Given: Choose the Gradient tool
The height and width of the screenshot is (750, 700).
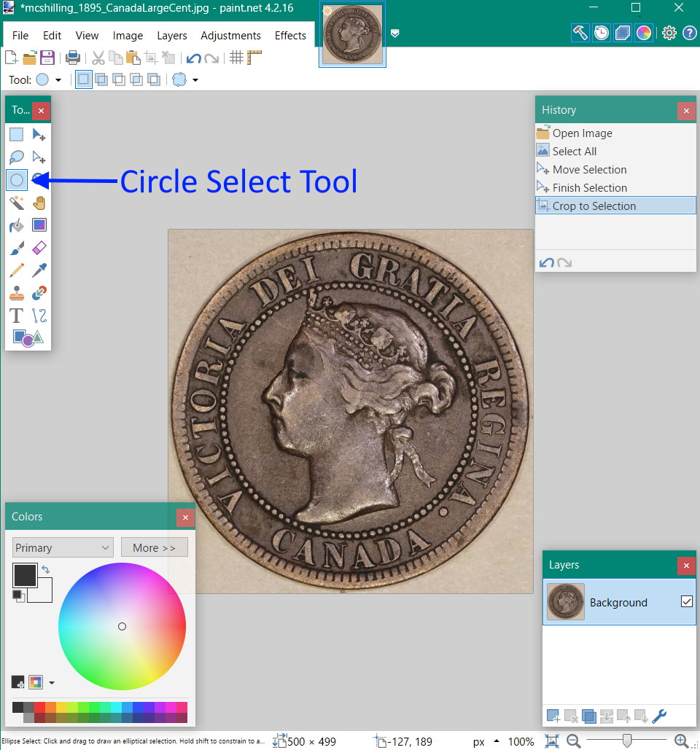Looking at the screenshot, I should click(x=39, y=225).
